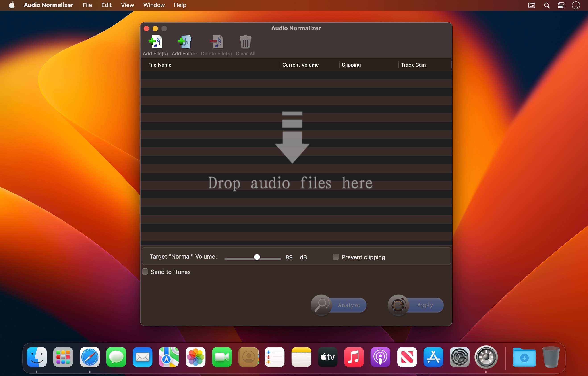Image resolution: width=588 pixels, height=376 pixels.
Task: Open the View menu
Action: pyautogui.click(x=127, y=5)
